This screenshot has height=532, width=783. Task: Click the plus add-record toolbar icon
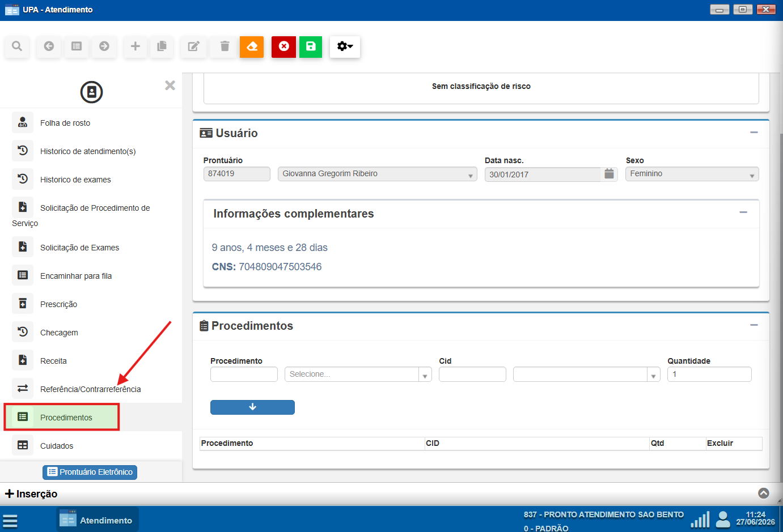135,46
